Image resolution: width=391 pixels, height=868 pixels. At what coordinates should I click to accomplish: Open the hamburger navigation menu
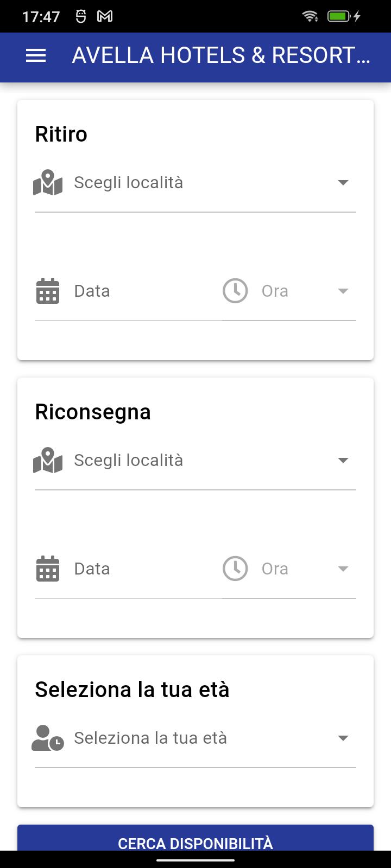(36, 55)
